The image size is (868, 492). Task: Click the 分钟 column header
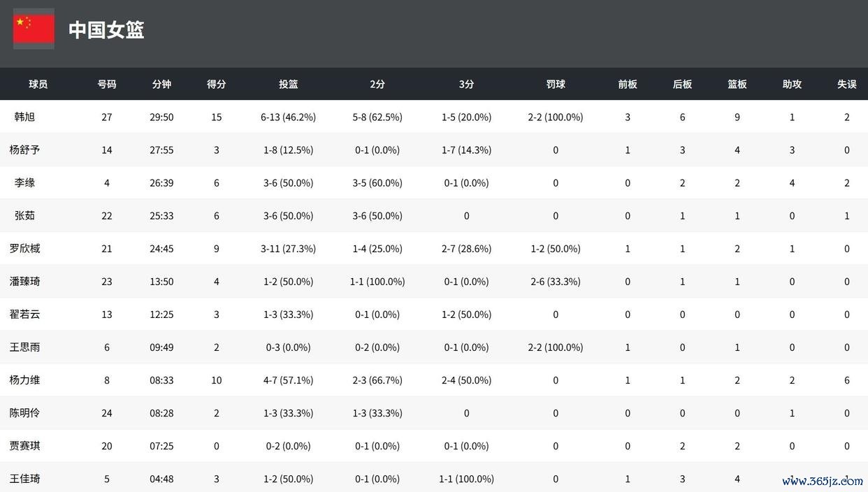pyautogui.click(x=161, y=84)
